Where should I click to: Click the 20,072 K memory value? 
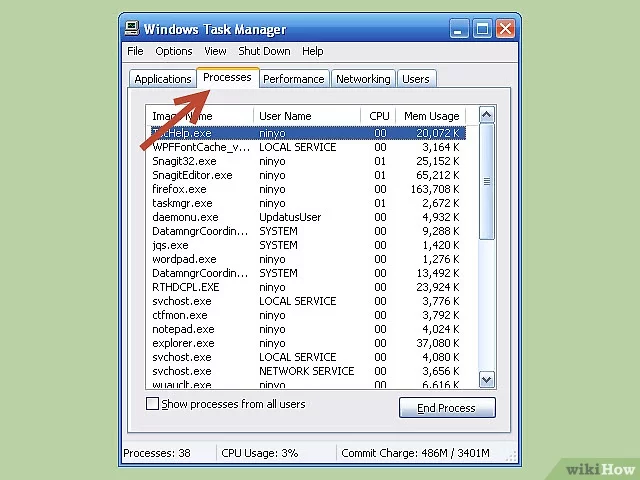click(438, 133)
